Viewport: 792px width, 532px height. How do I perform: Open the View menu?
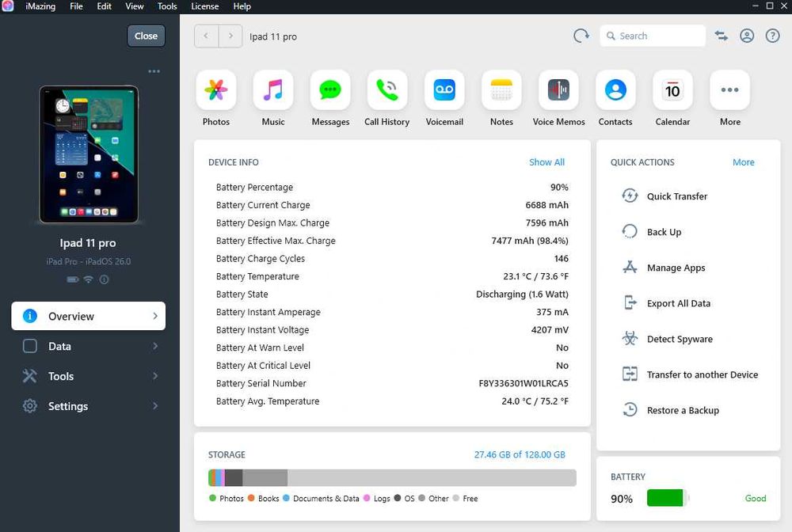pos(135,6)
